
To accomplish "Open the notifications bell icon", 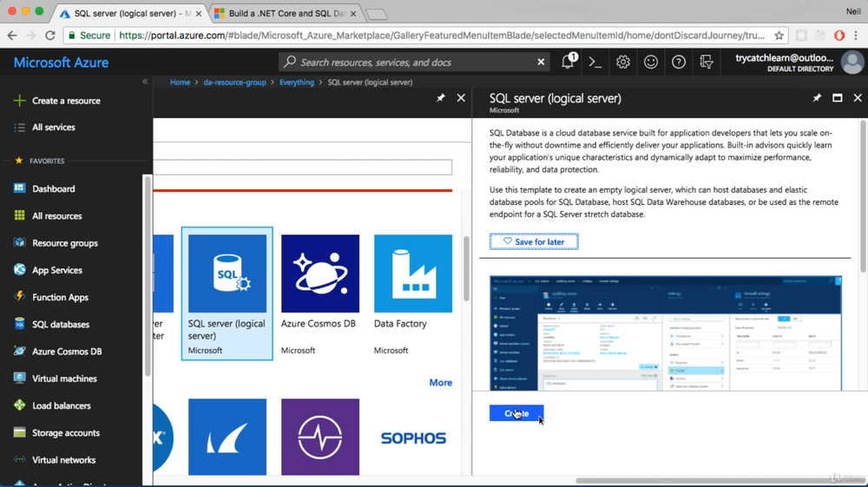I will point(568,62).
